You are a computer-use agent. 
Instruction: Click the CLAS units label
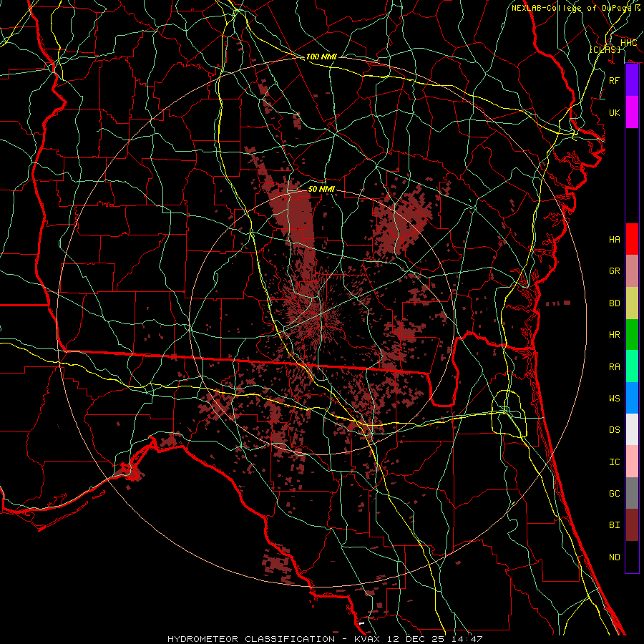(x=605, y=49)
